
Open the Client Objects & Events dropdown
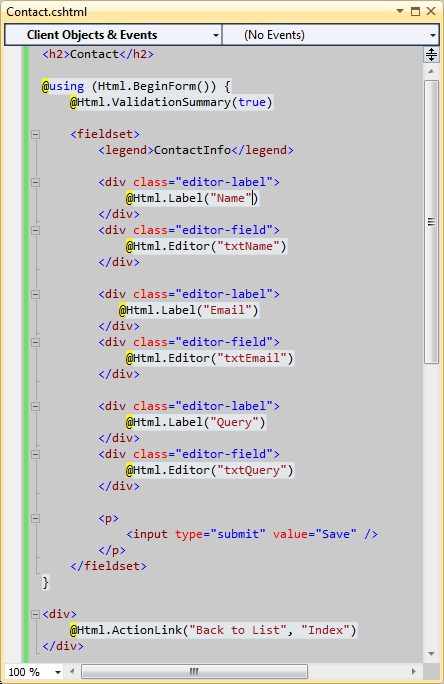pyautogui.click(x=113, y=35)
